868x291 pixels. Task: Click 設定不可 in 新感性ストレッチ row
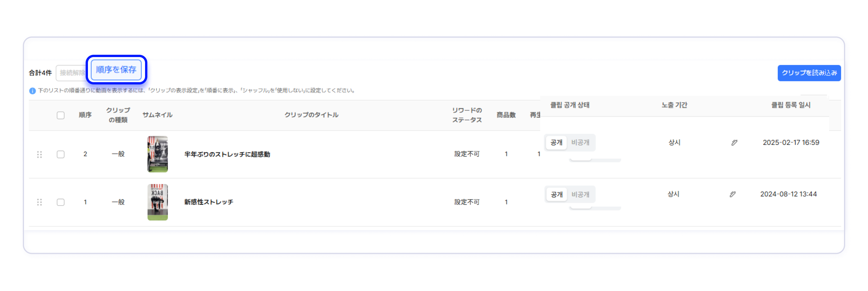coord(467,202)
